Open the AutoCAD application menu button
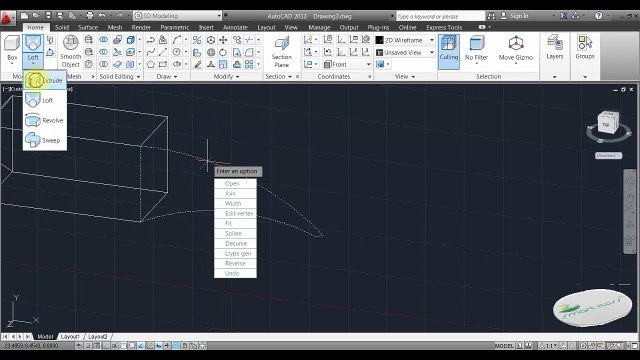640x360 pixels. (7, 18)
